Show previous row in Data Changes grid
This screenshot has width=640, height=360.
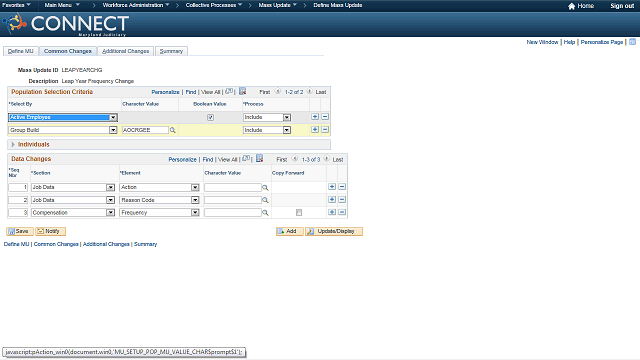tap(295, 159)
